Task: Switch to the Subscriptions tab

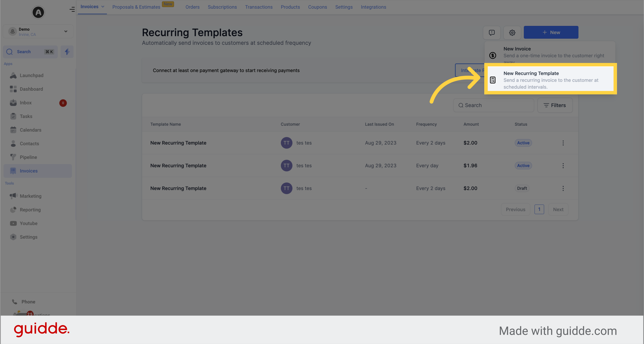Action: pos(222,7)
